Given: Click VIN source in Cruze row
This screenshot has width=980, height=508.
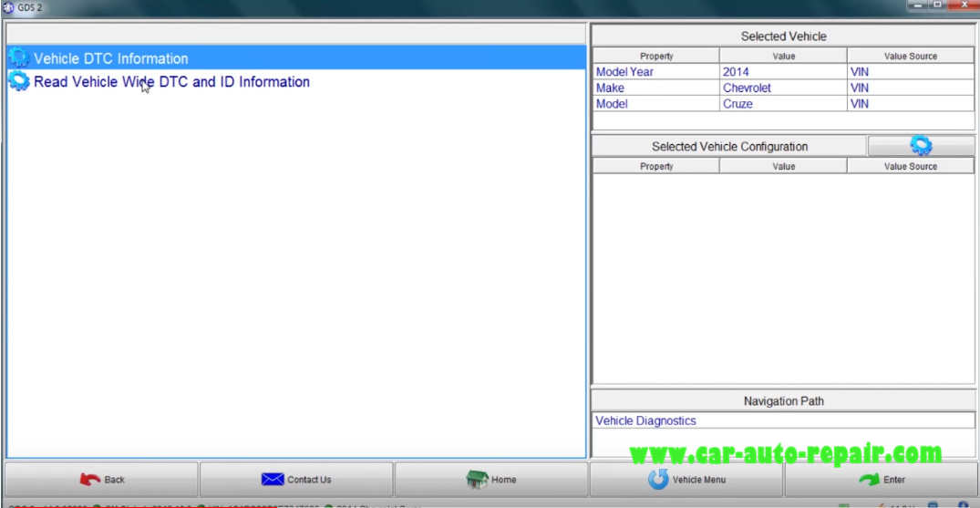Looking at the screenshot, I should click(911, 104).
